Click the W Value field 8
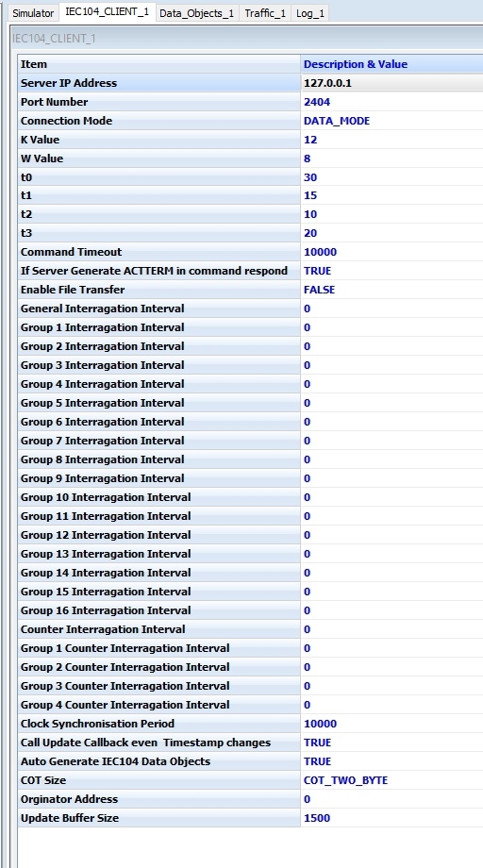The image size is (483, 868). 391,159
